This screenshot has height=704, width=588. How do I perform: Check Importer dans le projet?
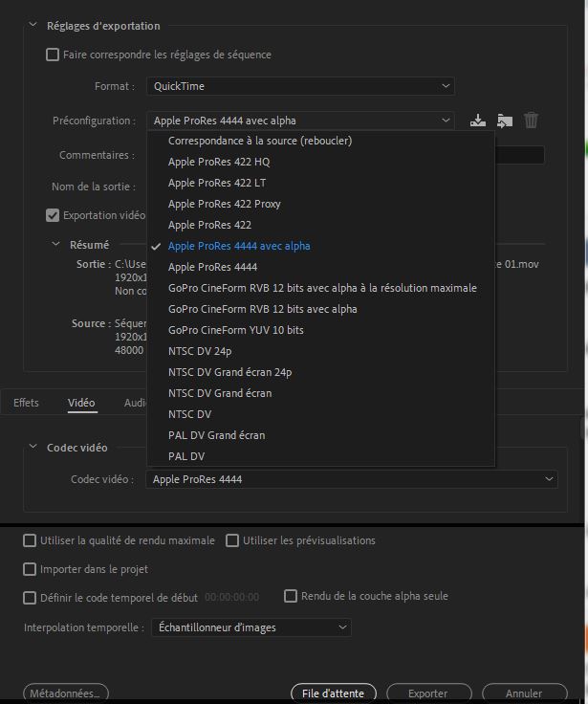tap(30, 569)
